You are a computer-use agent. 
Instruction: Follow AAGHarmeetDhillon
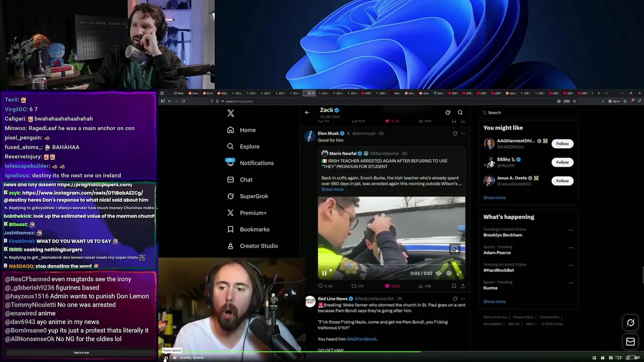[562, 144]
